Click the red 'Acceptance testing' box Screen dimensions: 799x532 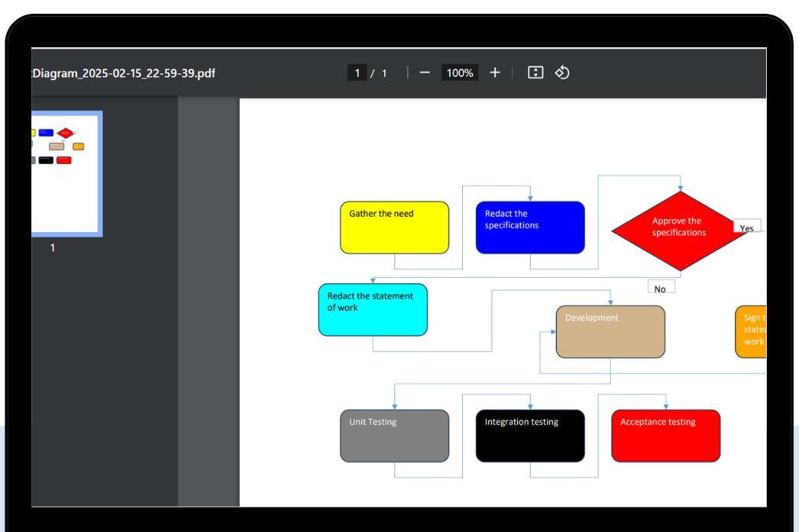[x=665, y=435]
